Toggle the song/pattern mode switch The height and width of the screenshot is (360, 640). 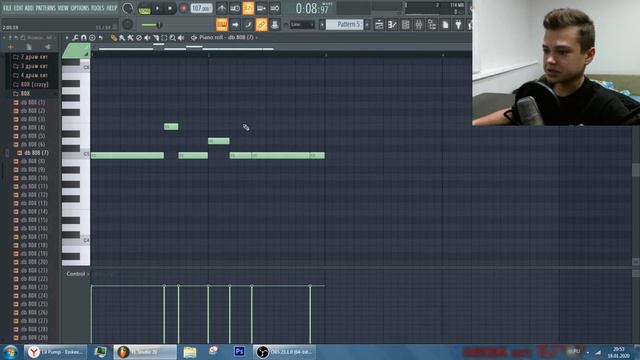(x=144, y=9)
